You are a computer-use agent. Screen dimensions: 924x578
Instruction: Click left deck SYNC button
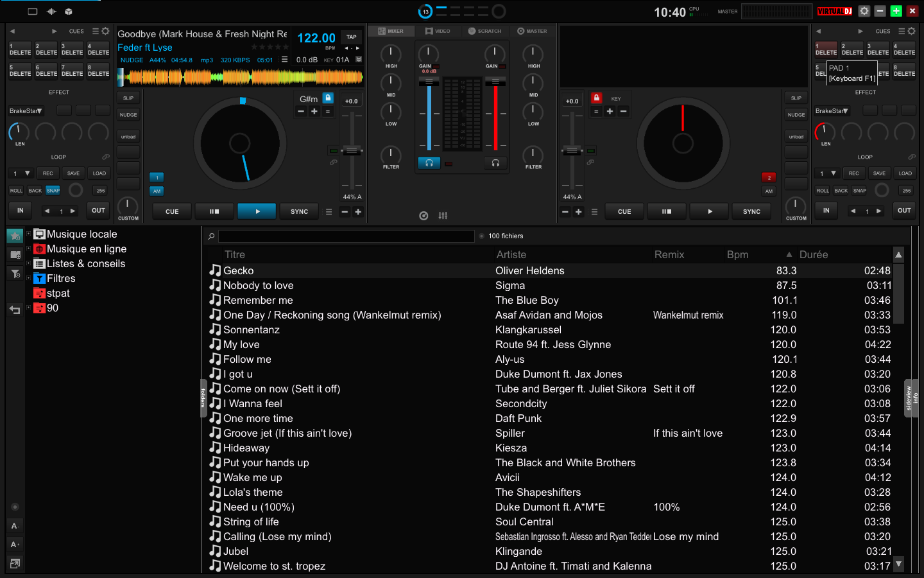click(299, 211)
